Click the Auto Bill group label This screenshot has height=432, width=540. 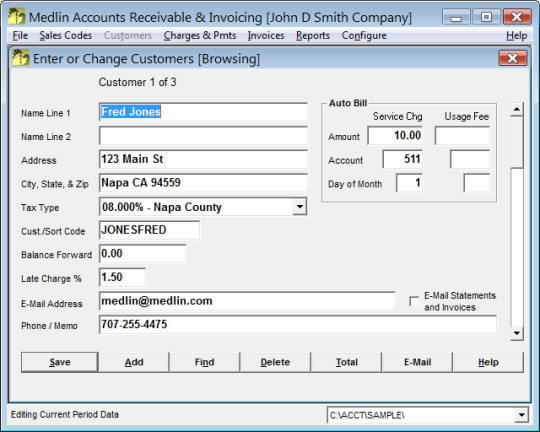click(x=348, y=103)
